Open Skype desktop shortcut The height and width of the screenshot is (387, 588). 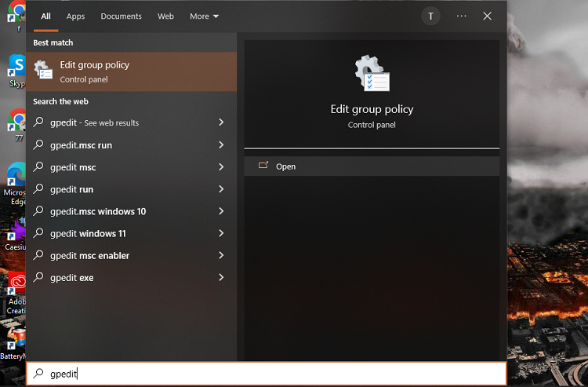coord(16,66)
